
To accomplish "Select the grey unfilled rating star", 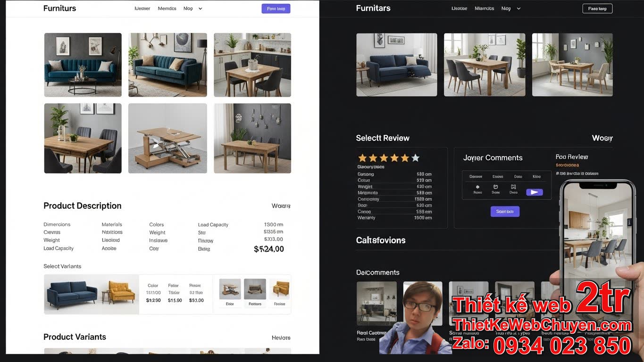I will point(415,158).
